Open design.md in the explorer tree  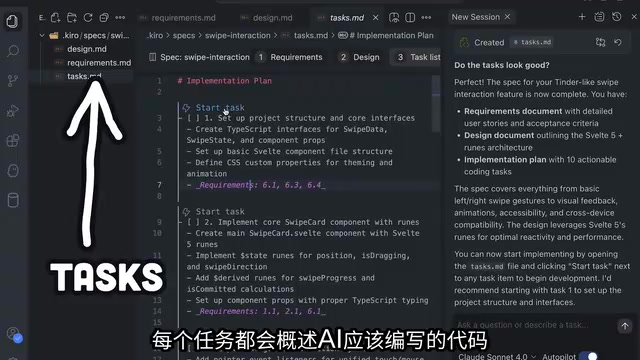pyautogui.click(x=87, y=49)
